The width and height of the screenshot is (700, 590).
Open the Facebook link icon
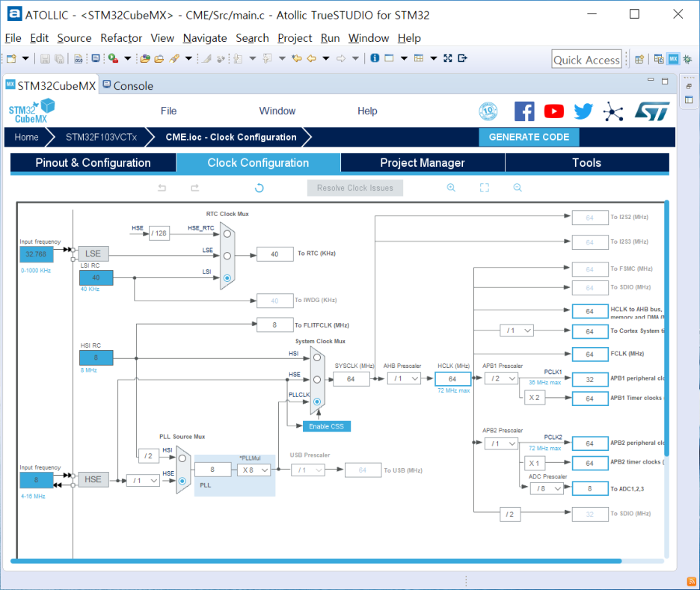524,111
